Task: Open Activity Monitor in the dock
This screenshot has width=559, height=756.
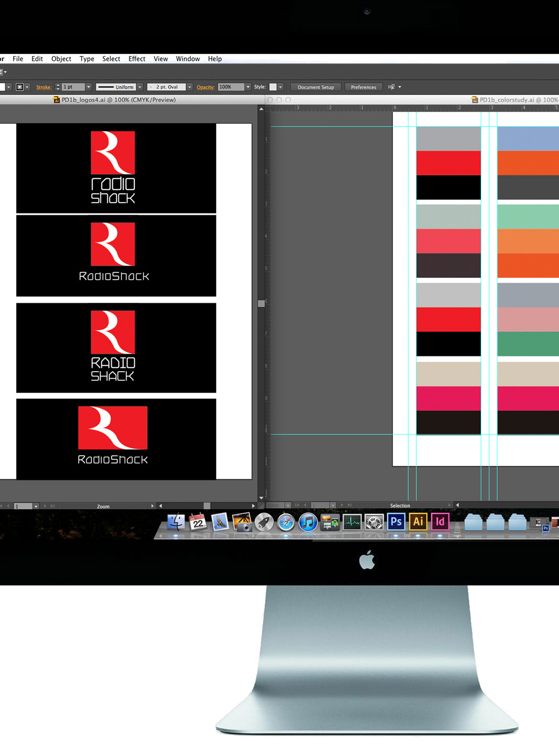Action: [x=352, y=522]
